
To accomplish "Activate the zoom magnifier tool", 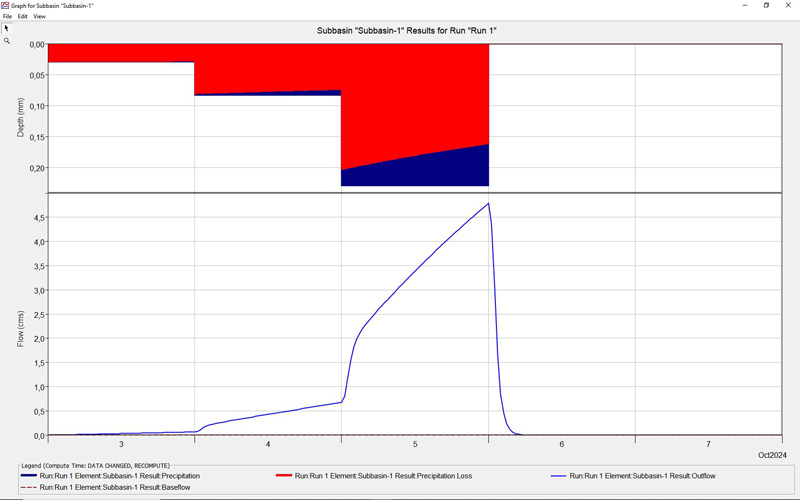I will tap(6, 41).
